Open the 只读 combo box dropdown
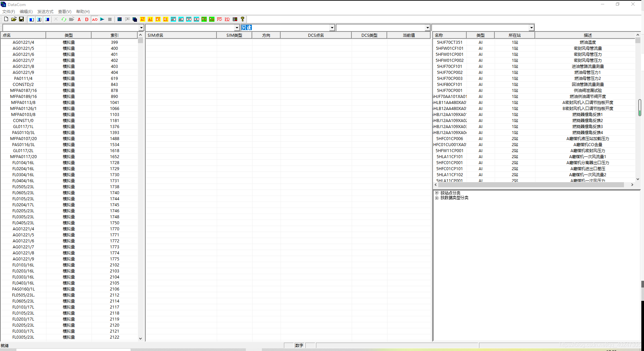 click(x=332, y=28)
